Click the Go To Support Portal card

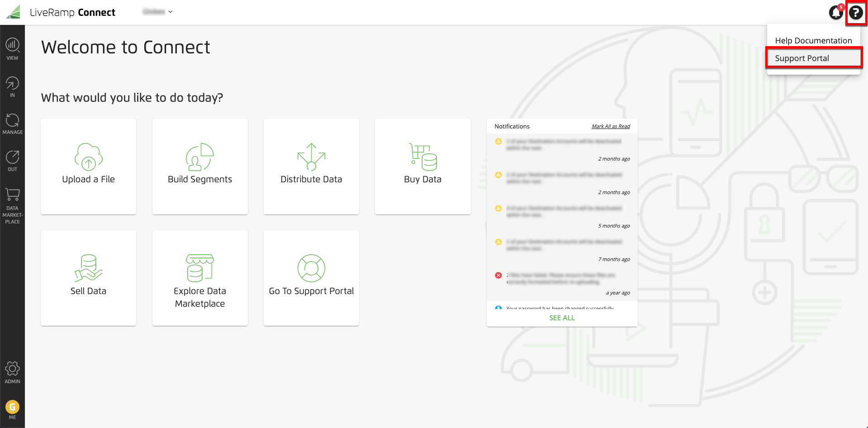[x=311, y=278]
